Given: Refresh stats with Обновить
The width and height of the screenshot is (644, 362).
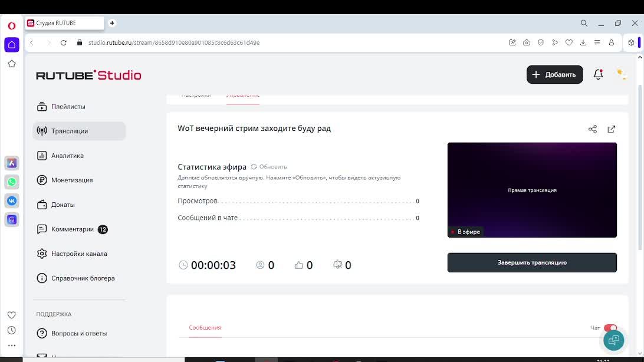Looking at the screenshot, I should (269, 167).
